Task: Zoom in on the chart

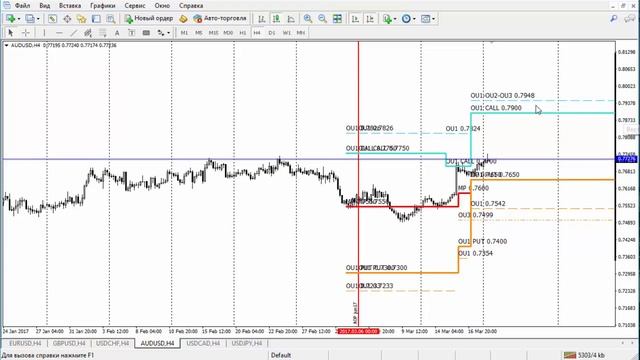Action: coord(308,18)
